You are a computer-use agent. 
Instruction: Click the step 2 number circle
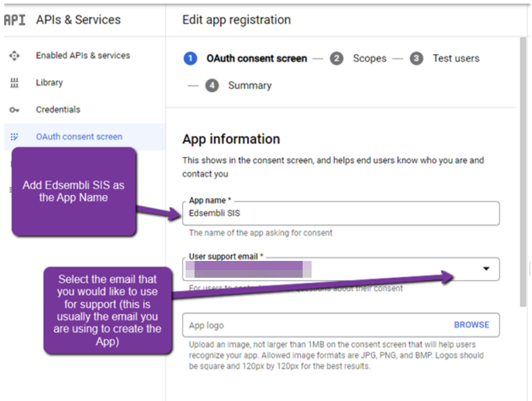coord(337,58)
